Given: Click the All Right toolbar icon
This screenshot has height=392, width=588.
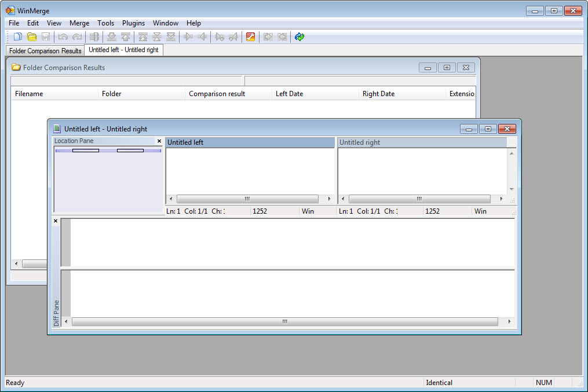Looking at the screenshot, I should tap(268, 36).
